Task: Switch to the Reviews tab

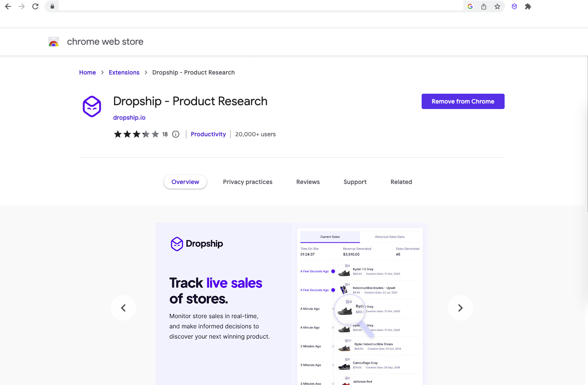Action: pyautogui.click(x=308, y=182)
